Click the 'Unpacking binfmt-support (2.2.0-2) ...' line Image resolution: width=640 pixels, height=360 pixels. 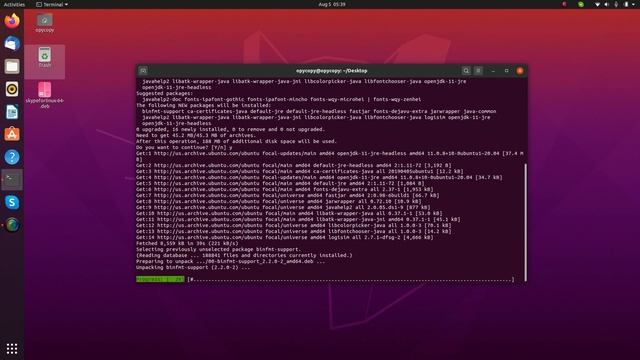point(193,267)
